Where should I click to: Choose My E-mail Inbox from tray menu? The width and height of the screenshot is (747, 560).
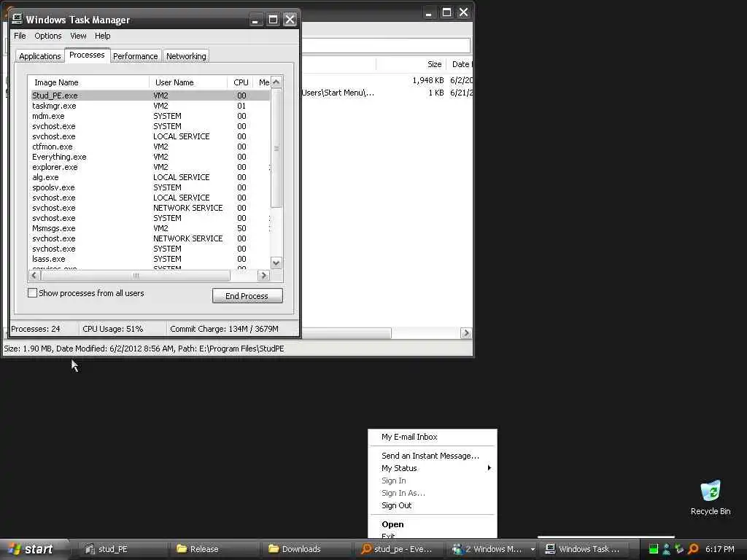[433, 437]
